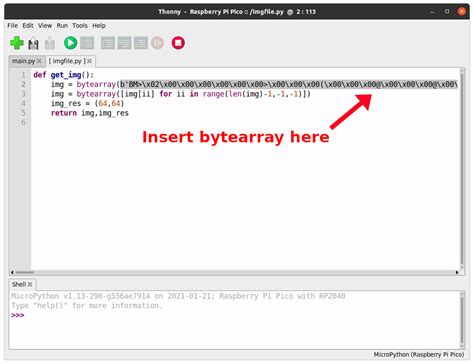The width and height of the screenshot is (474, 364).
Task: Close the imgfile.py tab
Action: pyautogui.click(x=89, y=61)
